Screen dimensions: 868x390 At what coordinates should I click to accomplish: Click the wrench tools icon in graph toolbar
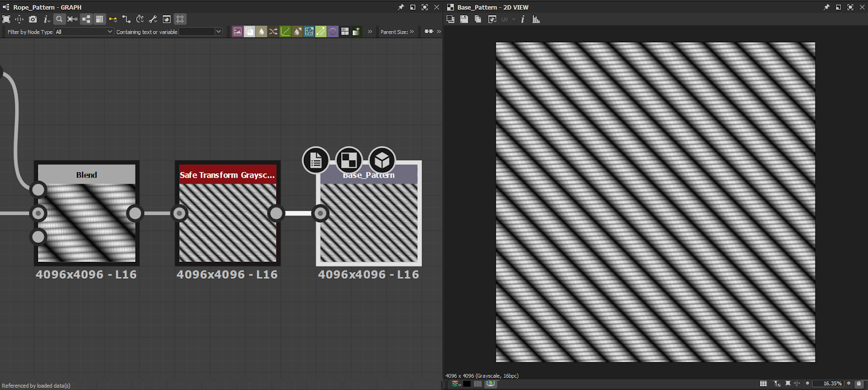(x=153, y=19)
